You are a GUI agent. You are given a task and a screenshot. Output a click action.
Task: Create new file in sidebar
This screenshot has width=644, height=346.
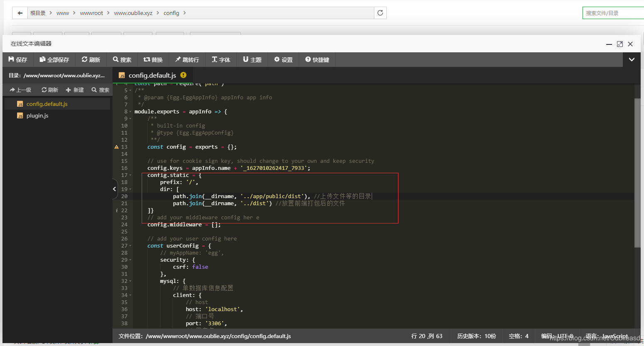75,90
